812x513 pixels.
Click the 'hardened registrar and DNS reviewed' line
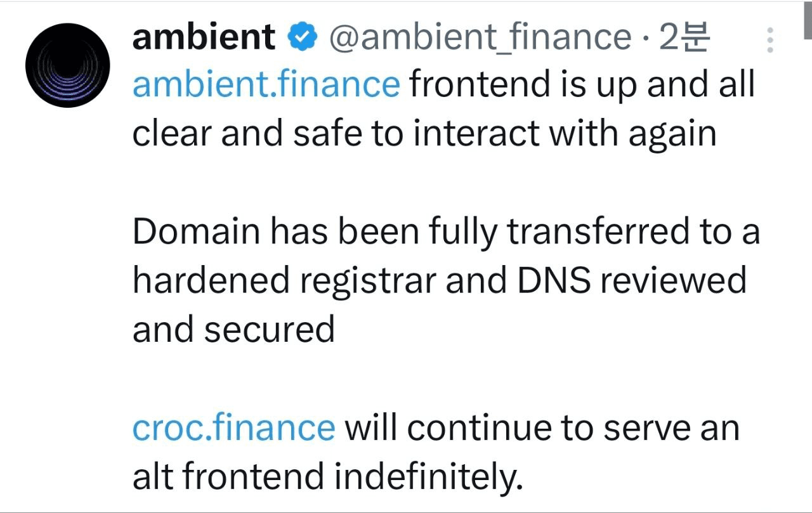pos(440,281)
